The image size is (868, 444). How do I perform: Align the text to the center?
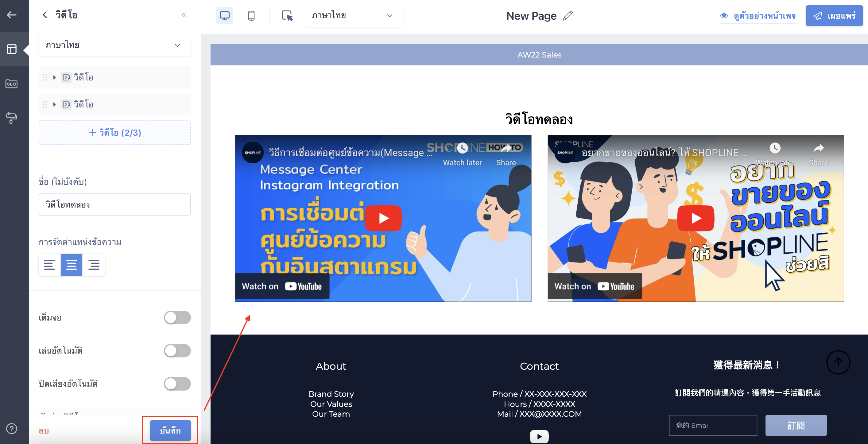[72, 265]
